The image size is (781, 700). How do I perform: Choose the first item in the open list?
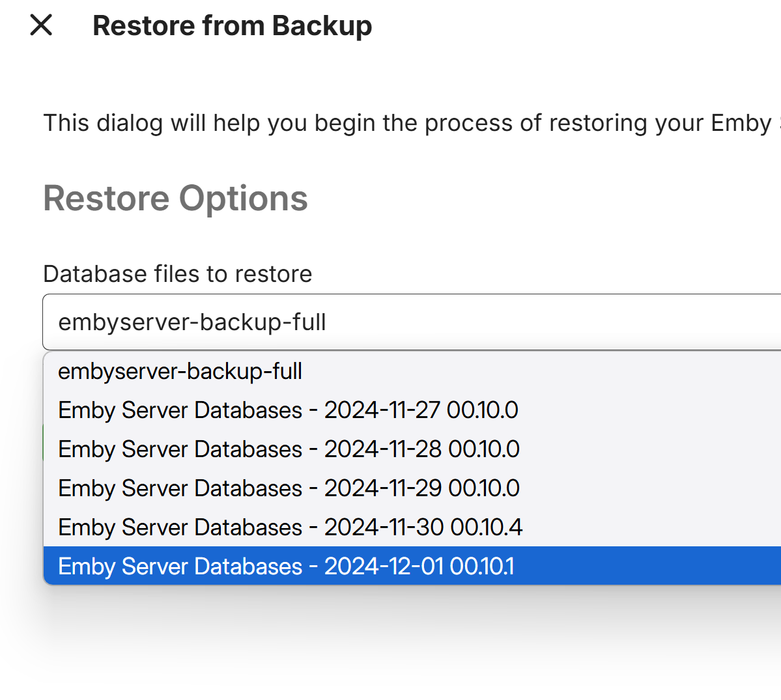[x=180, y=371]
